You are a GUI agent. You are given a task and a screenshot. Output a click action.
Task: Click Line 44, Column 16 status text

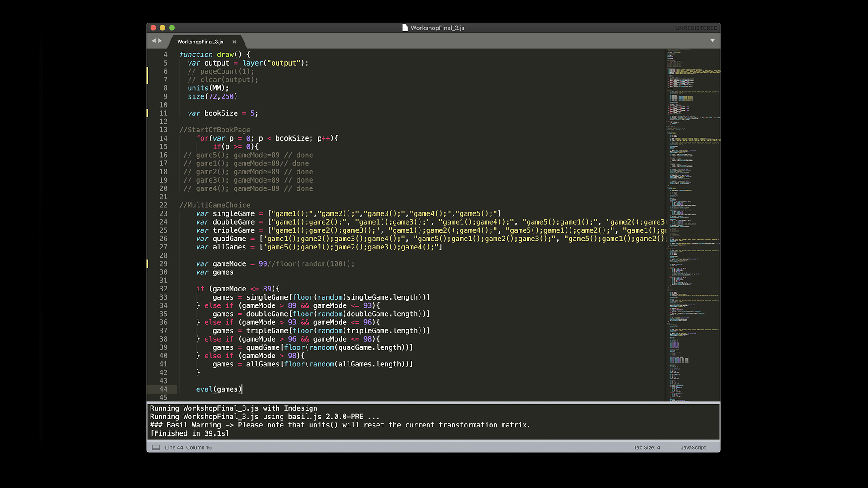pos(188,447)
